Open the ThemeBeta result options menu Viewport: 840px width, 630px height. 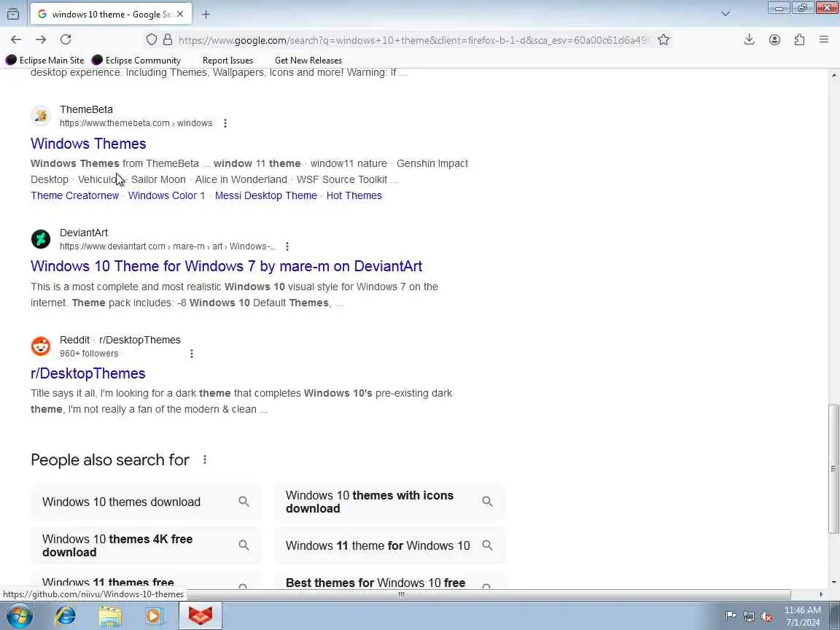coord(225,123)
